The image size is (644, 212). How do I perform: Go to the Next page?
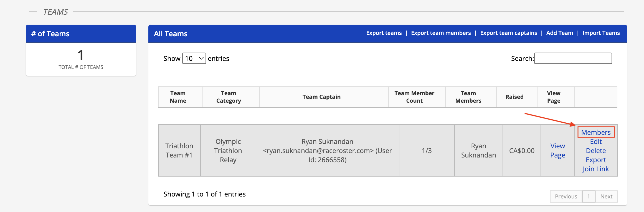606,197
